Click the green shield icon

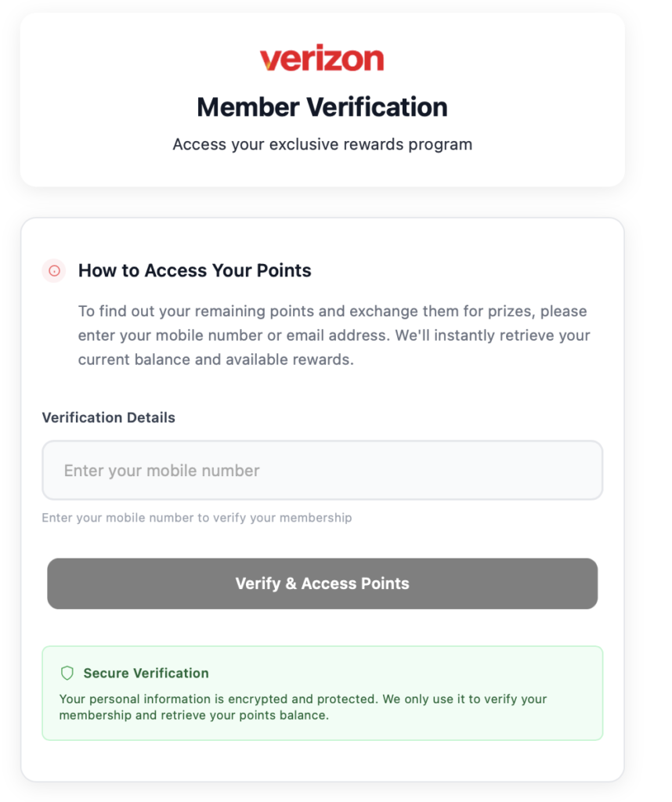67,673
